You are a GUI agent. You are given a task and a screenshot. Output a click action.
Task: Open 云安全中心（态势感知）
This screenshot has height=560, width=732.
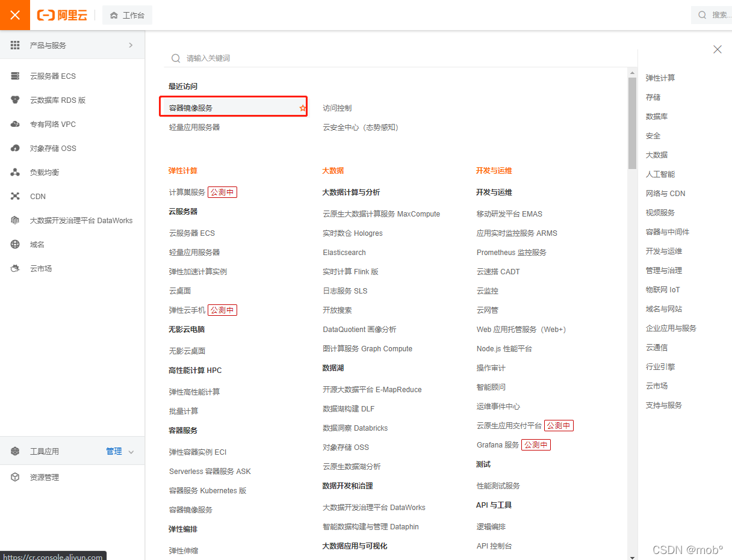click(361, 128)
